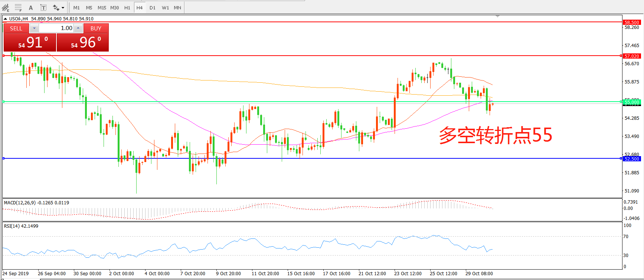
Task: Switch to the D1 timeframe
Action: [x=153, y=8]
